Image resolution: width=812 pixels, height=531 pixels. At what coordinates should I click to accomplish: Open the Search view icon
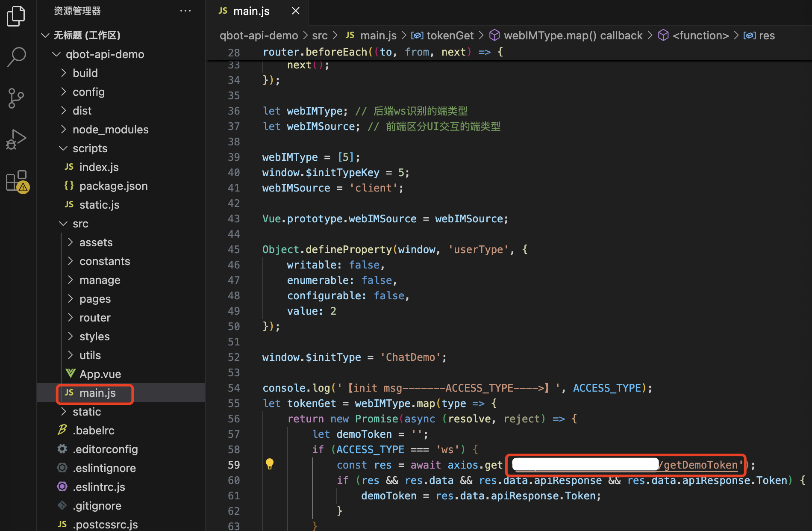16,57
